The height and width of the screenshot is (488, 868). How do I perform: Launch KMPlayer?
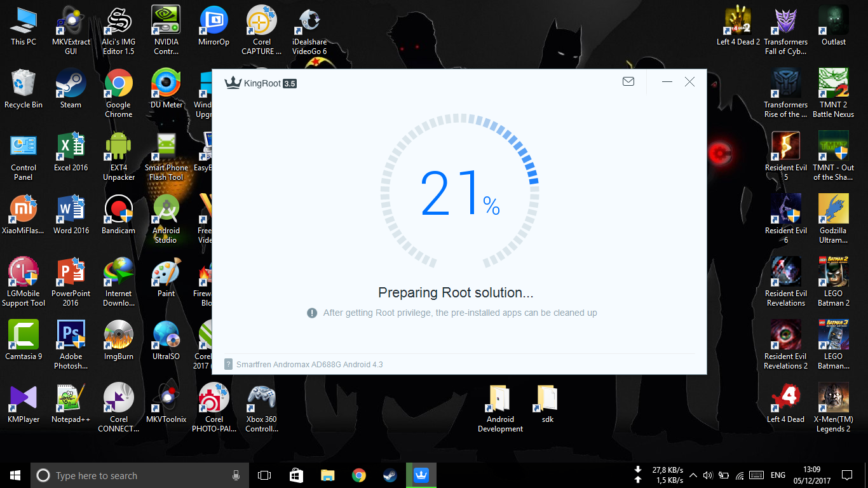(x=24, y=403)
